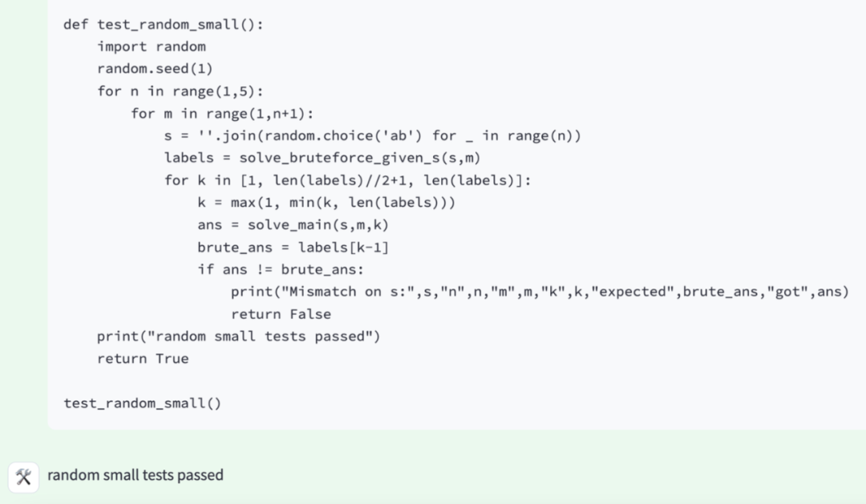
Task: Click the 'for k in' loop line
Action: tap(347, 180)
